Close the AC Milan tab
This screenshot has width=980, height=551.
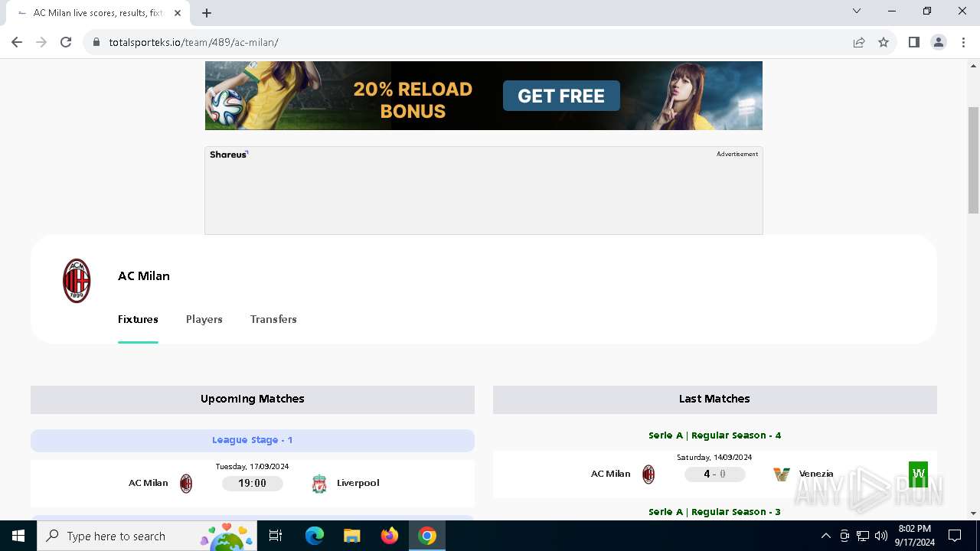coord(178,13)
